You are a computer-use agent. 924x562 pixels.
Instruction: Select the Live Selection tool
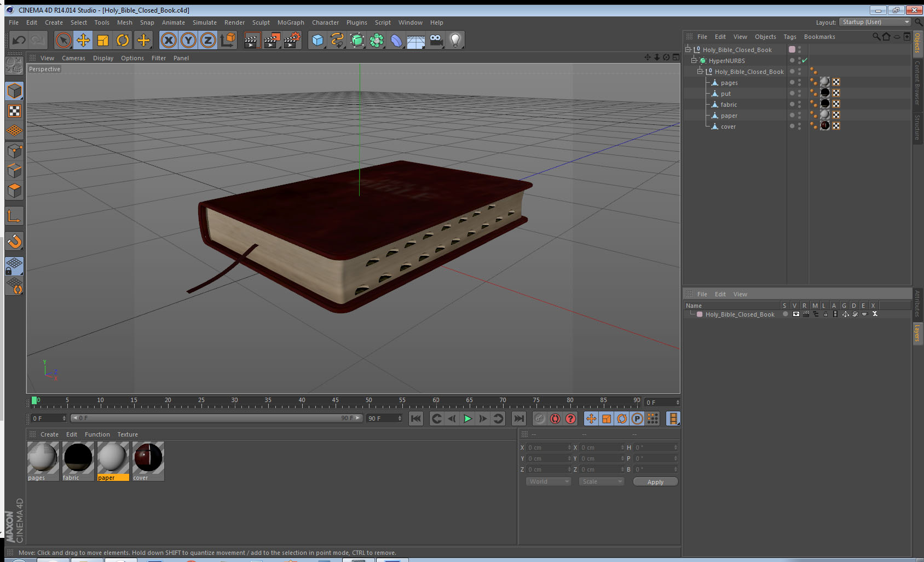pyautogui.click(x=63, y=40)
